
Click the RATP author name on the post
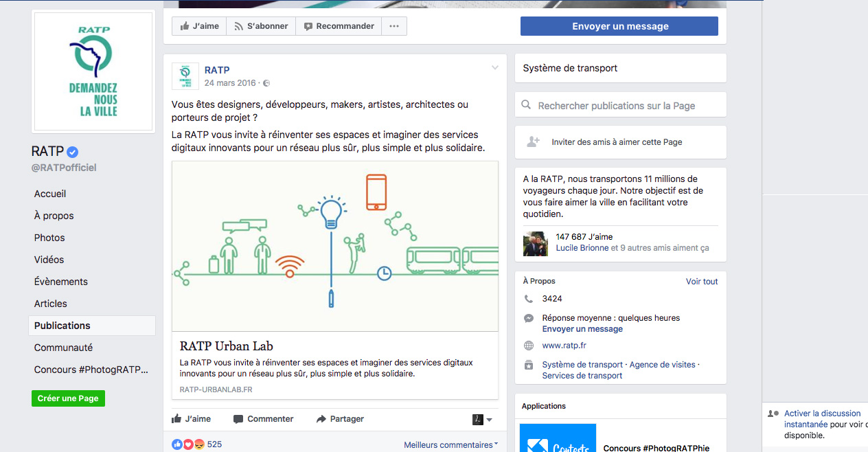pos(217,70)
